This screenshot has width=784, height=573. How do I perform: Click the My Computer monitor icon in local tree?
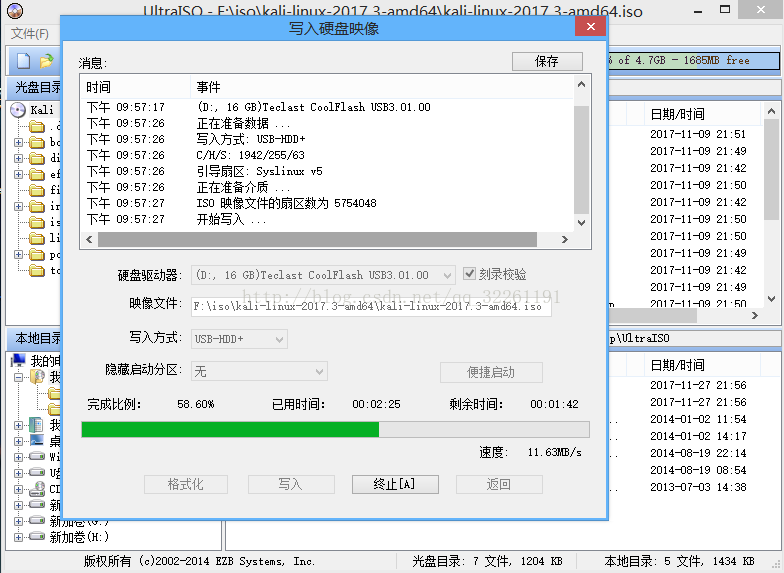(x=18, y=360)
